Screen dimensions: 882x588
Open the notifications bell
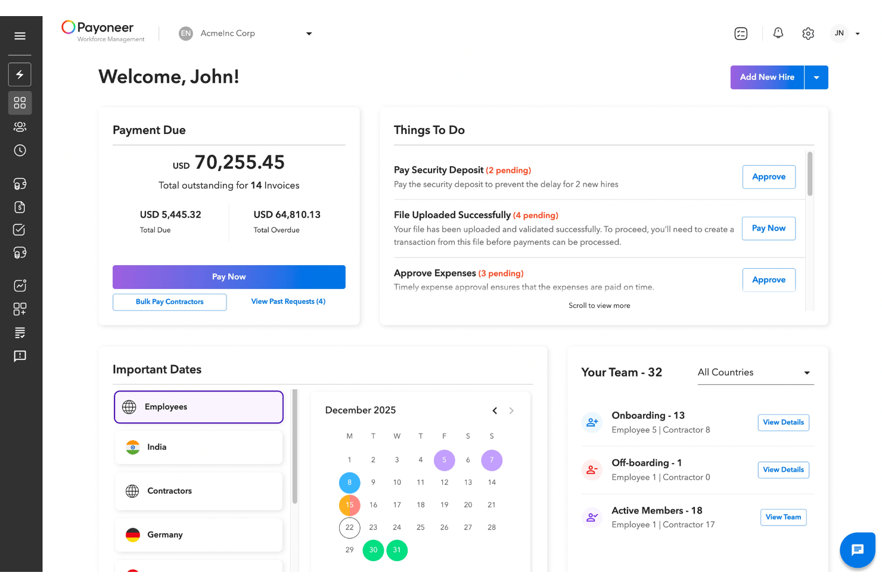[778, 33]
